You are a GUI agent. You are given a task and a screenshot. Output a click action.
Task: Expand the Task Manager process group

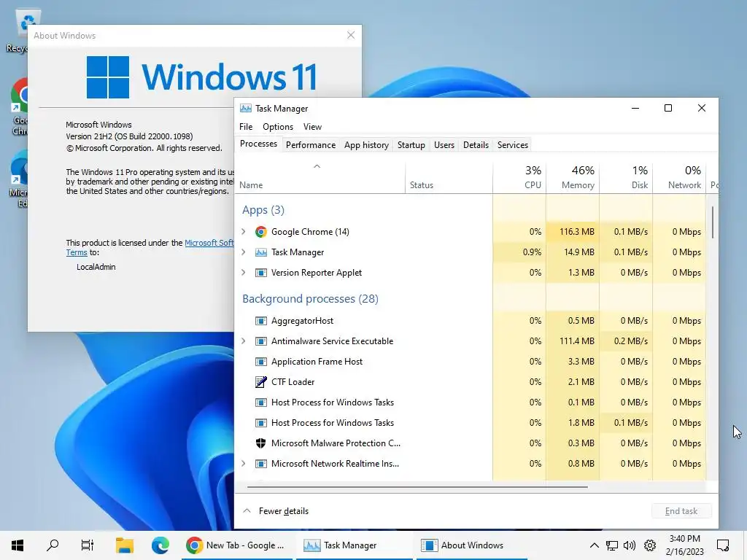click(244, 252)
